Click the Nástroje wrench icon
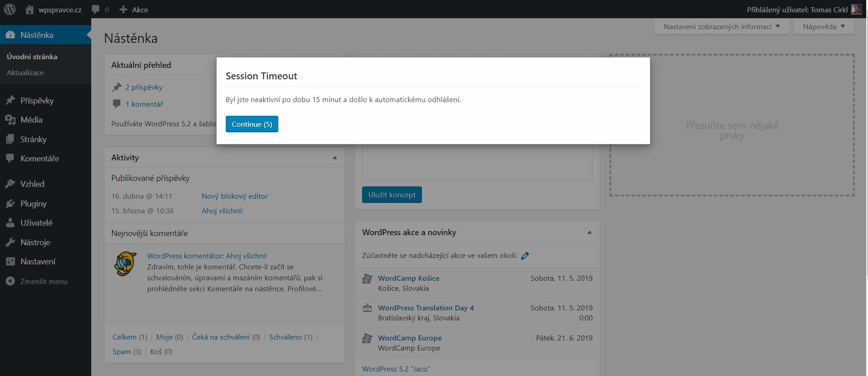This screenshot has width=868, height=376. tap(10, 242)
